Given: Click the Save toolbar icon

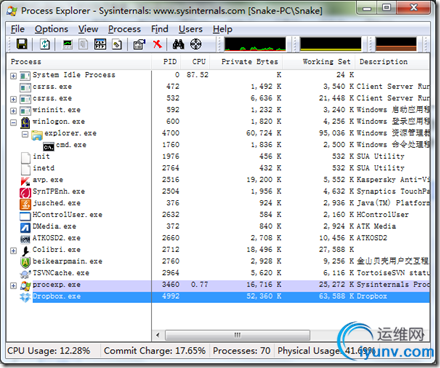Looking at the screenshot, I should point(22,44).
